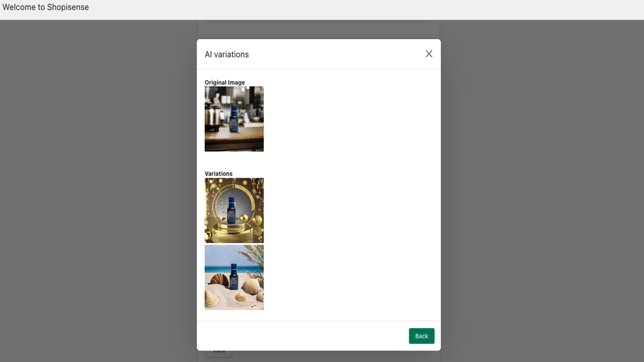Select the golden bokeh variation image
The width and height of the screenshot is (644, 362).
point(234,210)
